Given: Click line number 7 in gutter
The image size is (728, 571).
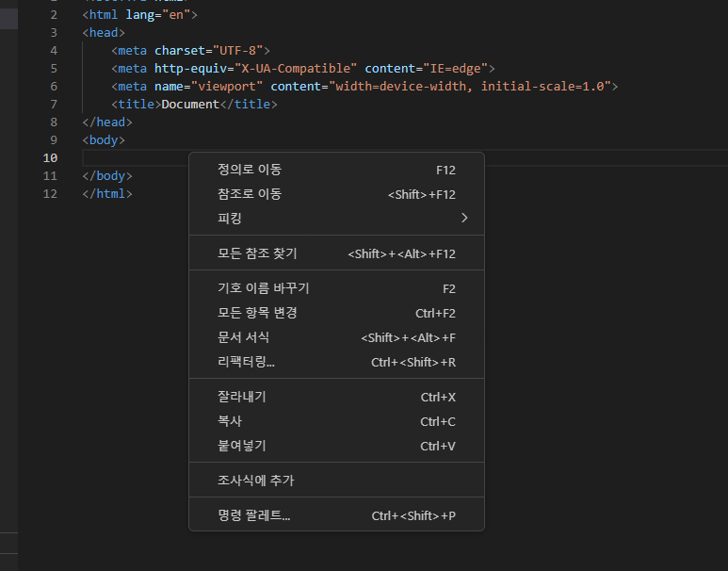Looking at the screenshot, I should pyautogui.click(x=54, y=104).
